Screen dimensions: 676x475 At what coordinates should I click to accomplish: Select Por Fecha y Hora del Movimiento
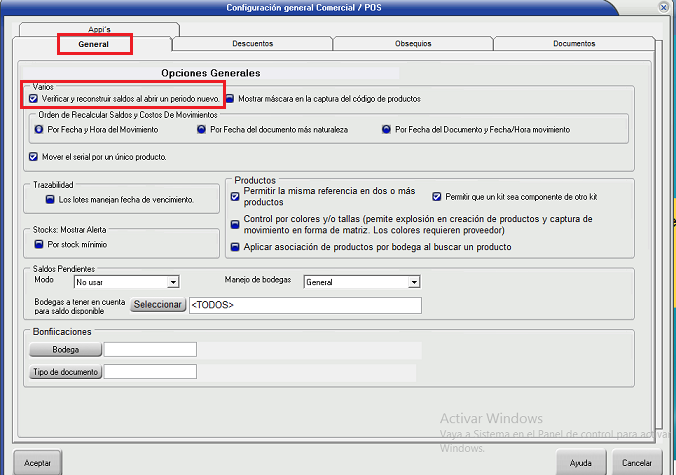pos(39,129)
